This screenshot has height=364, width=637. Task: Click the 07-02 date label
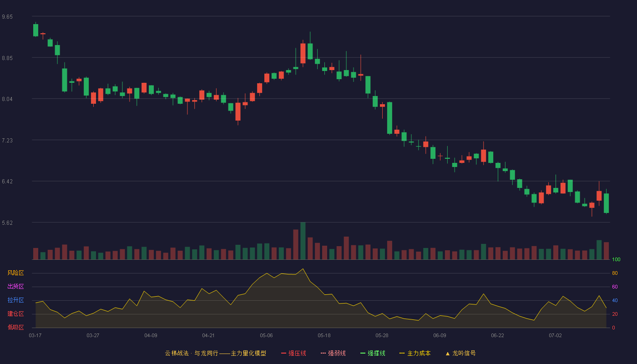pyautogui.click(x=555, y=335)
